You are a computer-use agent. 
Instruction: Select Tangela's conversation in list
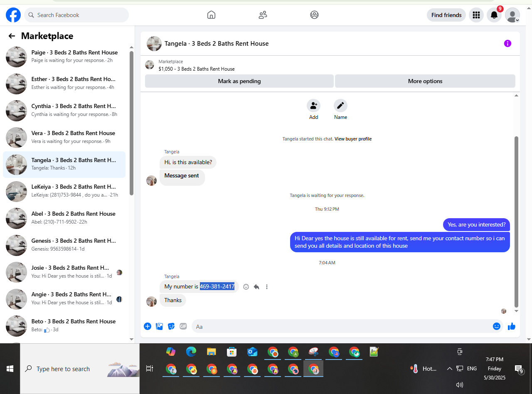(64, 164)
